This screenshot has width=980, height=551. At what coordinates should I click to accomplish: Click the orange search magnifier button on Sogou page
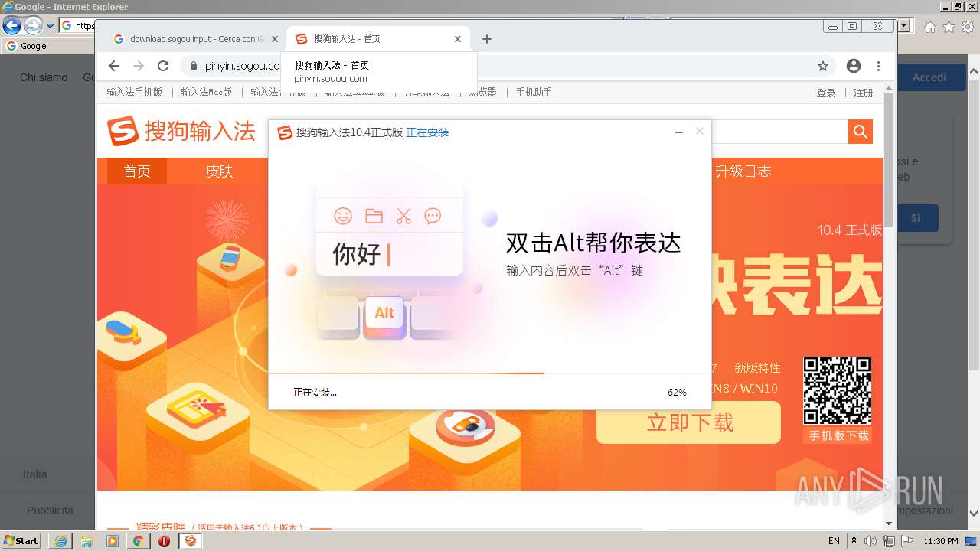click(861, 132)
